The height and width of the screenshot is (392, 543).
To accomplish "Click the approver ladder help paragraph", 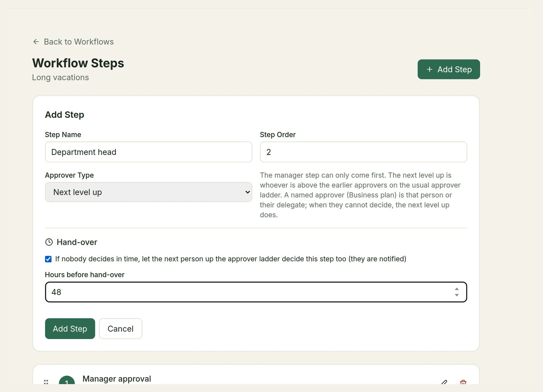I will [x=360, y=195].
